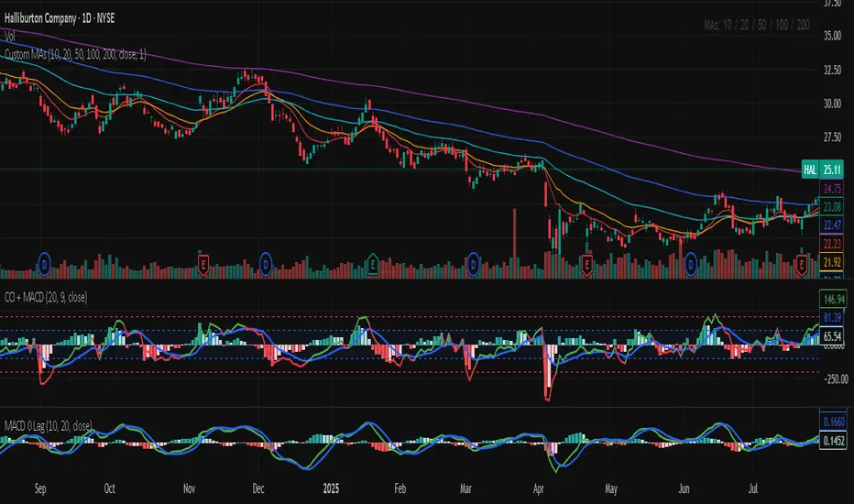Click the Halliburton Company 1D NYSE title

60,18
